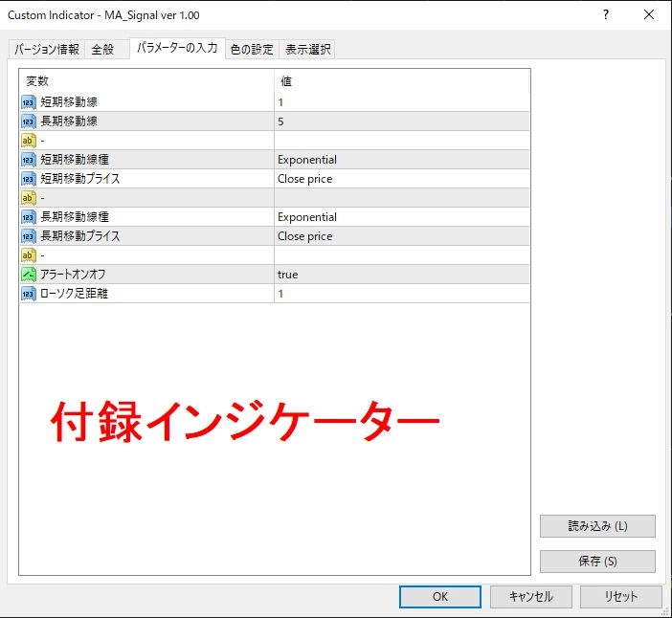Click the icon beside 長期移動プライス
Image resolution: width=672 pixels, height=618 pixels.
coord(28,236)
